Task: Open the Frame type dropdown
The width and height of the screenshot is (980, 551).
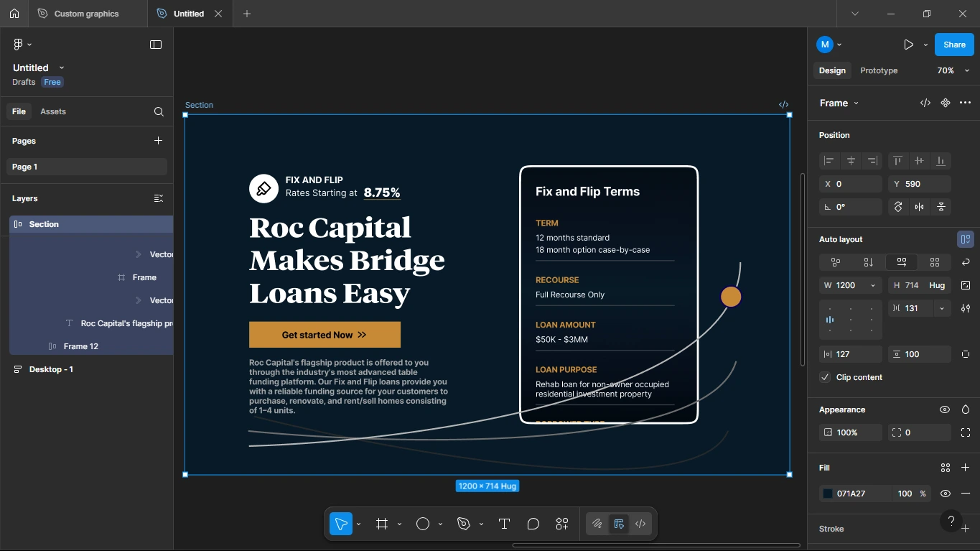Action: click(839, 103)
